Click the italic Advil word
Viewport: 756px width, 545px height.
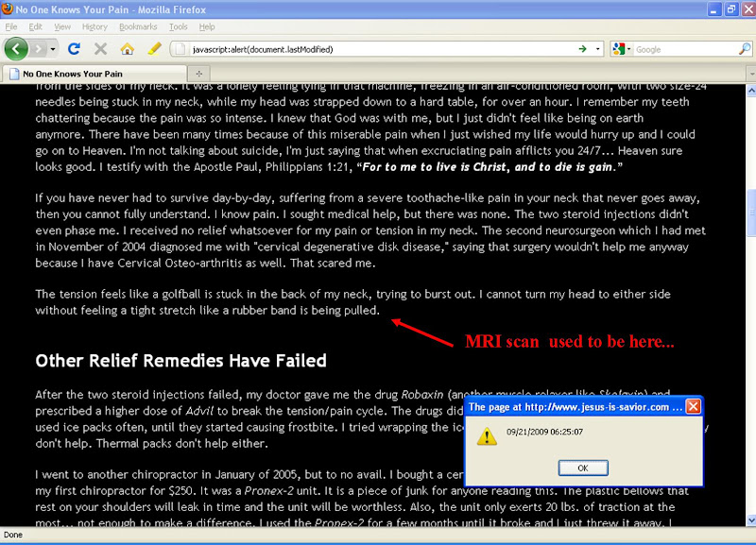[x=199, y=411]
